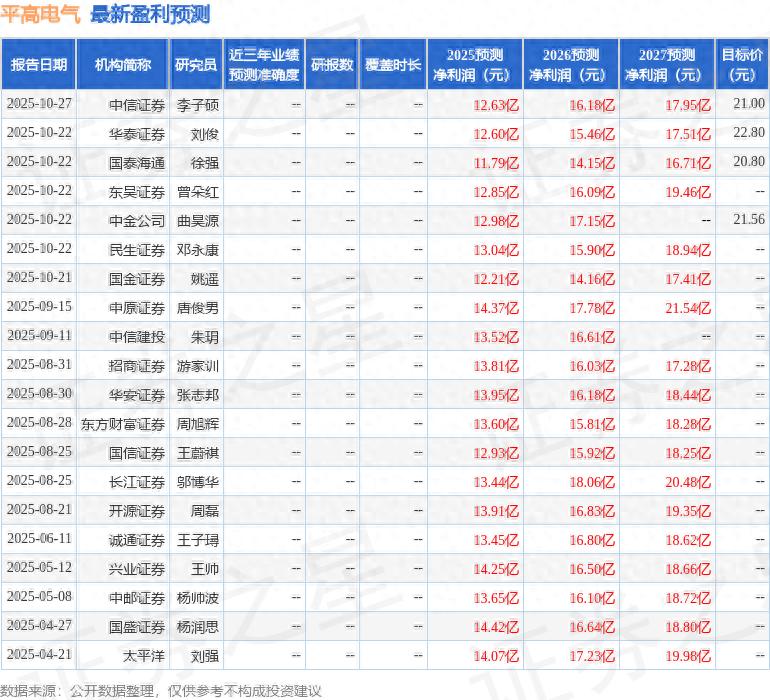The height and width of the screenshot is (700, 770).
Task: Click researcher name 王蔚祺
Action: point(198,453)
